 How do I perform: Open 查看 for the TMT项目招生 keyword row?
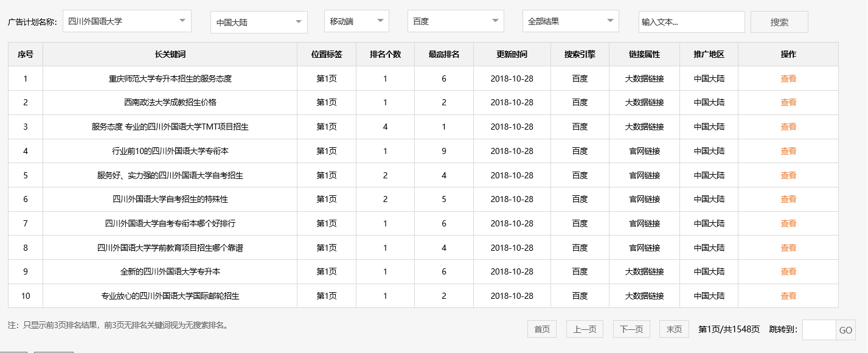(787, 127)
